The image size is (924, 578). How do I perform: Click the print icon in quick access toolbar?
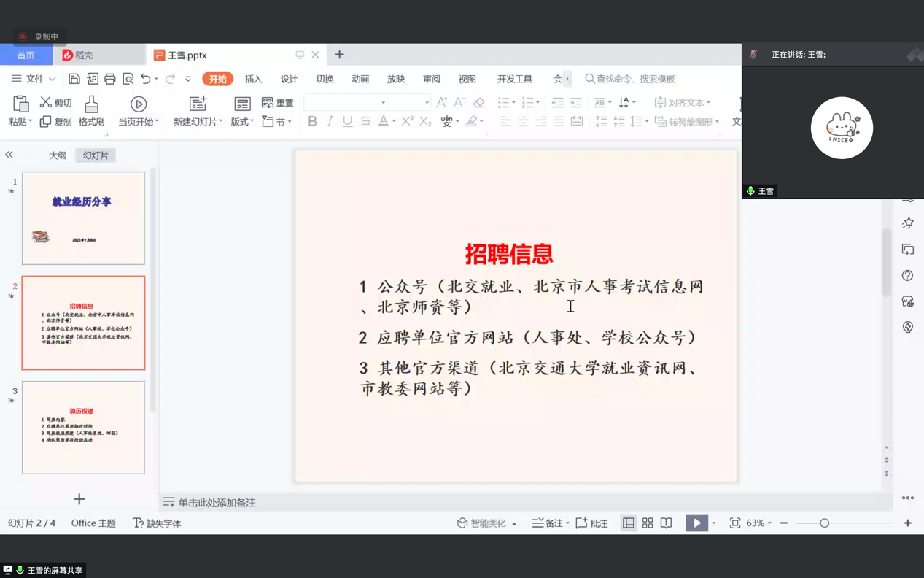(x=109, y=77)
